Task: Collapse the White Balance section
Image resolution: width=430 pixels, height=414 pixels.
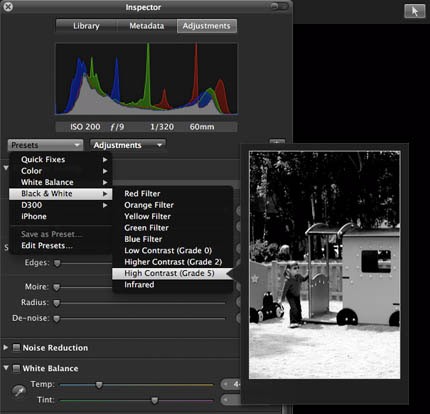Action: pos(6,368)
